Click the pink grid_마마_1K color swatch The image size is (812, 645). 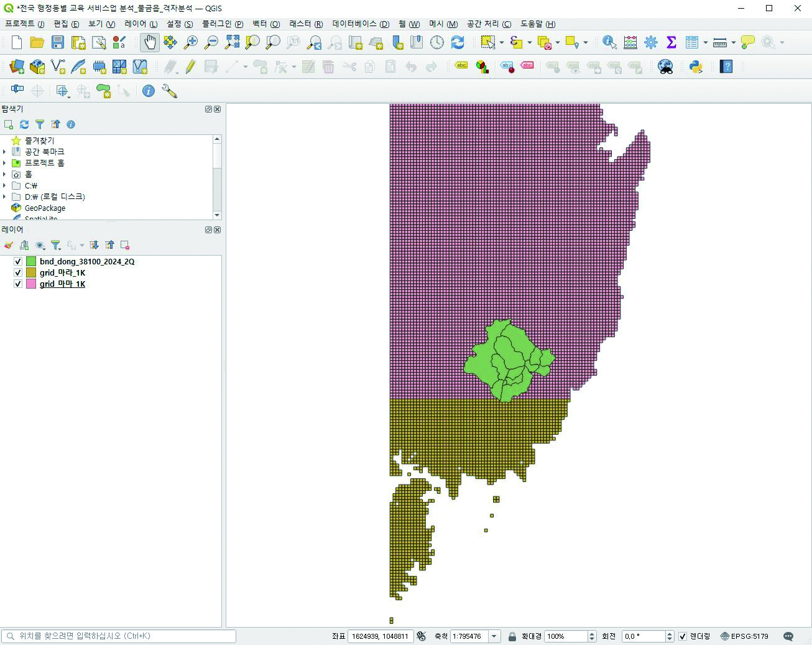coord(31,284)
